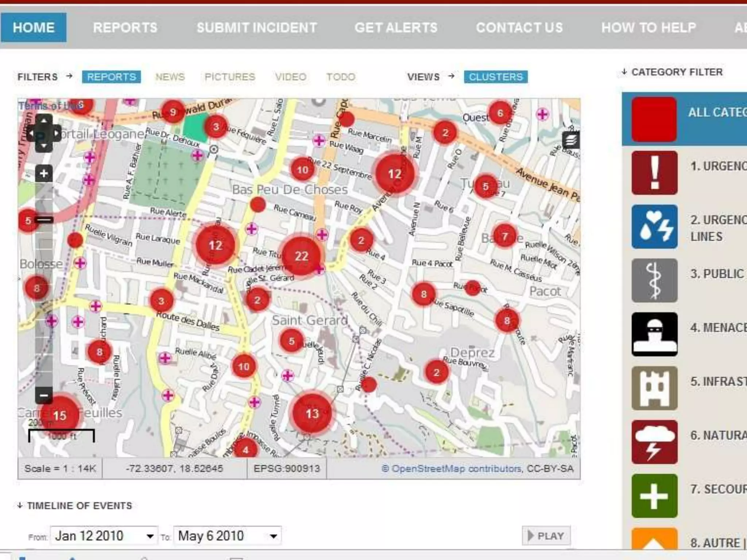Click the map zoom out minus button
747x560 pixels.
[x=44, y=395]
